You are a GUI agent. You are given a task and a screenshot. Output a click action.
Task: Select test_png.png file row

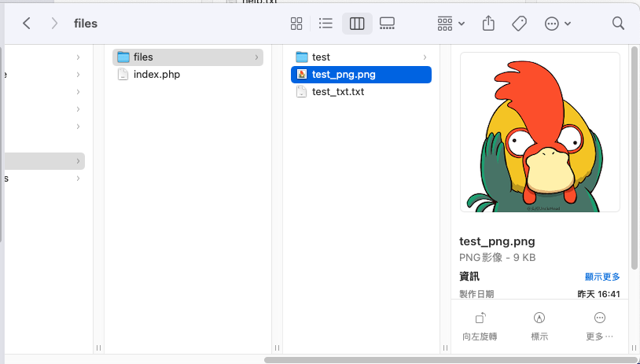[361, 74]
